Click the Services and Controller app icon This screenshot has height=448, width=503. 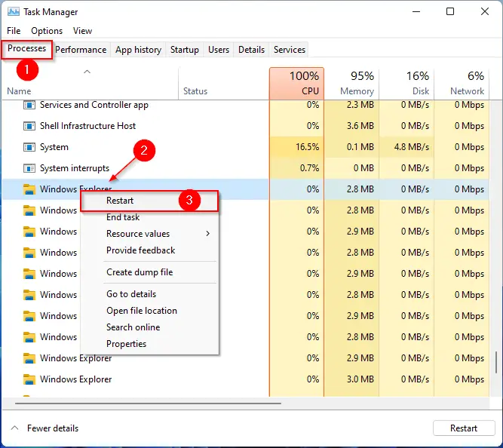29,105
